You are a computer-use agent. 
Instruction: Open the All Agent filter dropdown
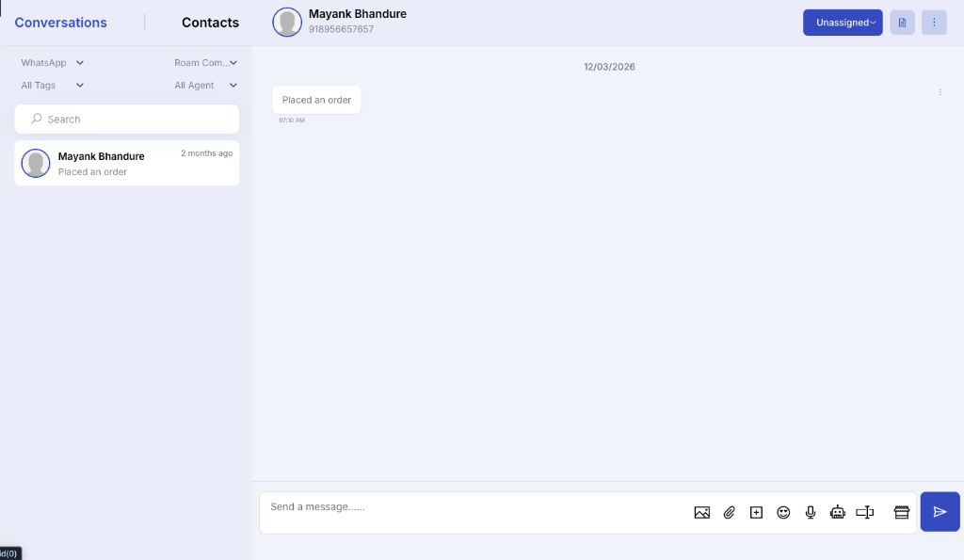pos(205,86)
